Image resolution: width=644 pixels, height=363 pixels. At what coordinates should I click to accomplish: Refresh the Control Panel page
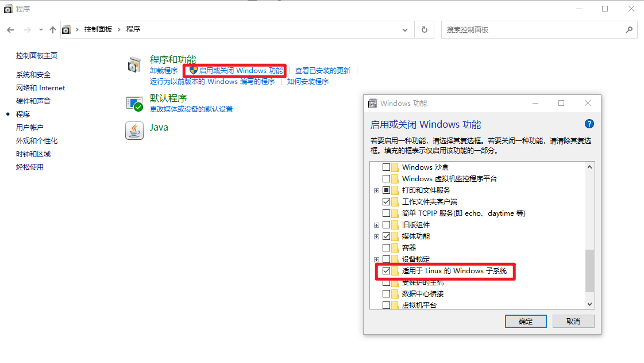coord(425,29)
